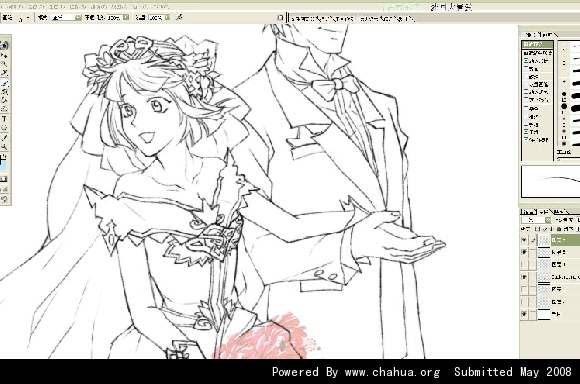Image resolution: width=580 pixels, height=384 pixels.
Task: Open the layer blend mode dropdown
Action: [x=536, y=220]
